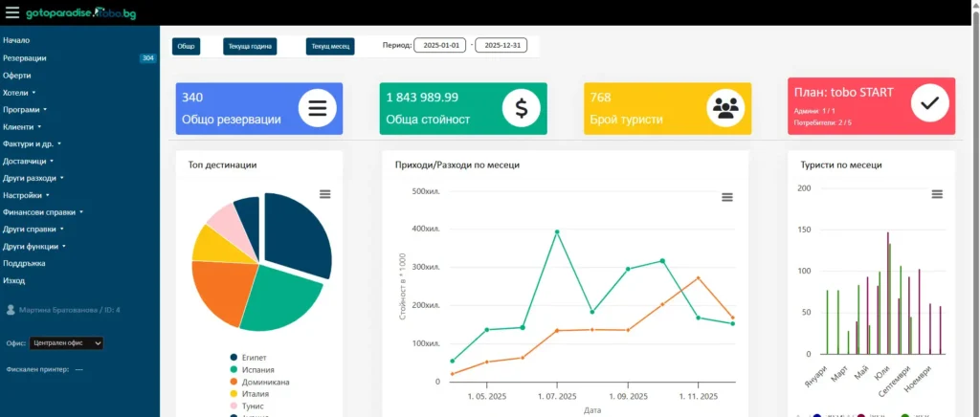Viewport: 980px width, 417px height.
Task: Open Оферти in the sidebar
Action: pos(17,76)
